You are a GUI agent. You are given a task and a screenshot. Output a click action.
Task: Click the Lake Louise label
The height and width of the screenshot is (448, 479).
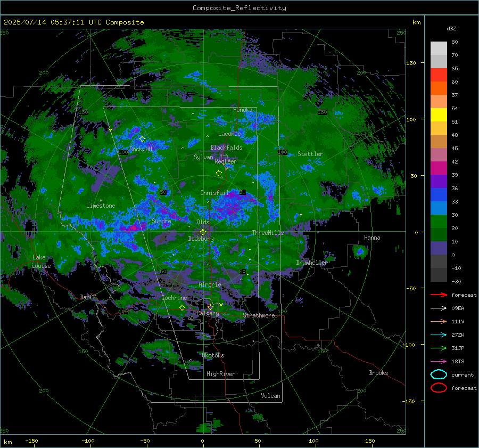[41, 262]
